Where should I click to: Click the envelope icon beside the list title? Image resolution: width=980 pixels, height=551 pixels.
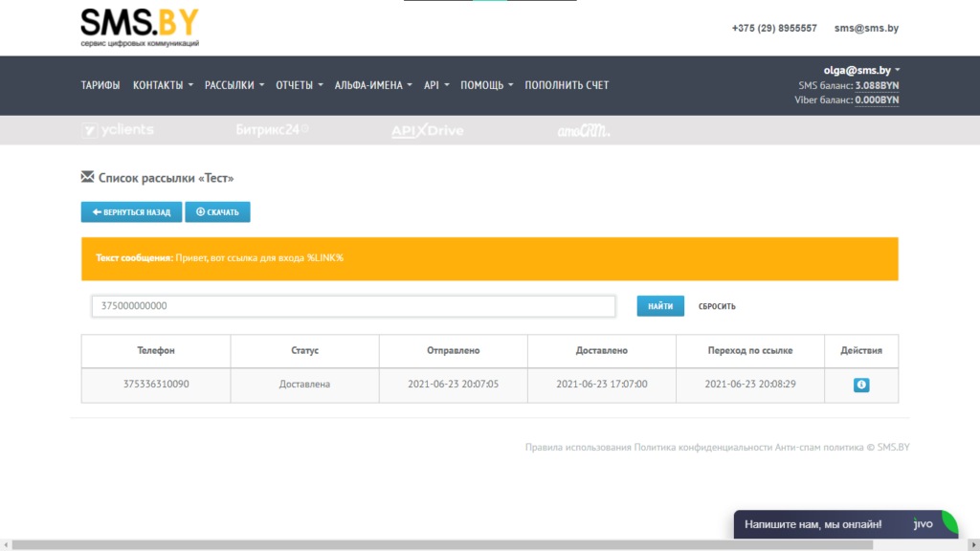[x=87, y=177]
